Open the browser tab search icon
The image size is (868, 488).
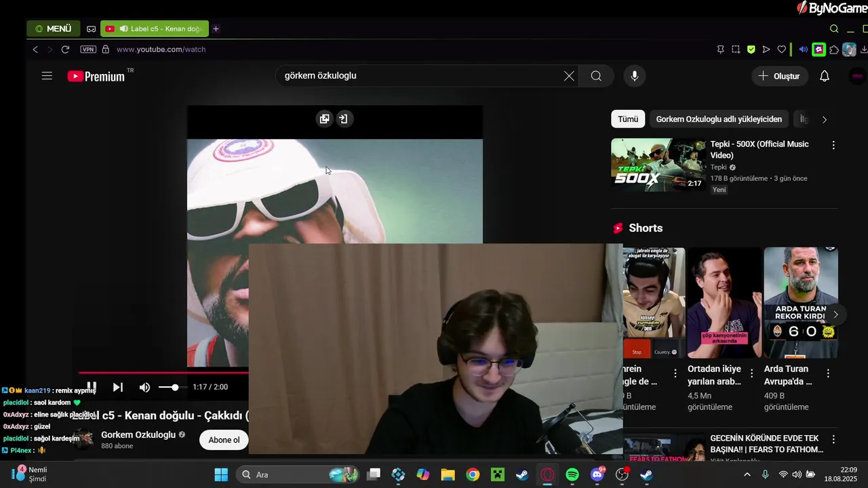(x=834, y=28)
